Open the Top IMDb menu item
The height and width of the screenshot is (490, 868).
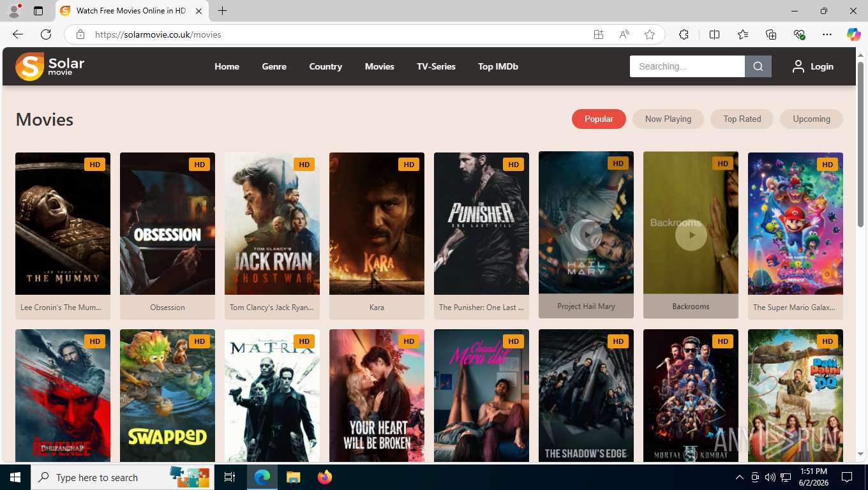pos(498,66)
